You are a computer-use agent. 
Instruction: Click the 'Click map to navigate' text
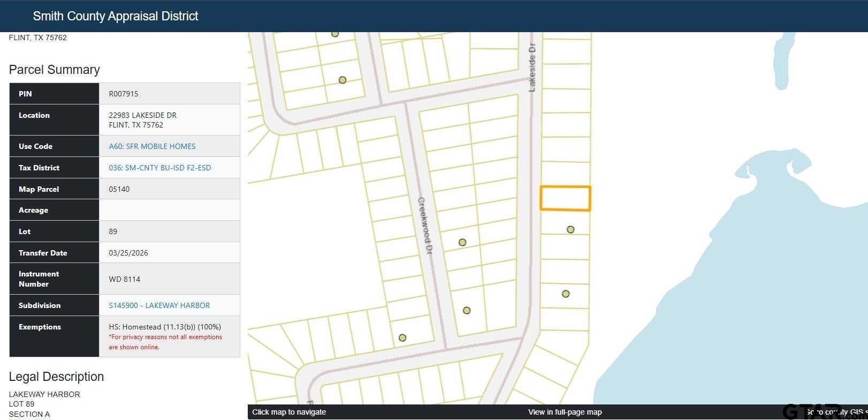[289, 412]
